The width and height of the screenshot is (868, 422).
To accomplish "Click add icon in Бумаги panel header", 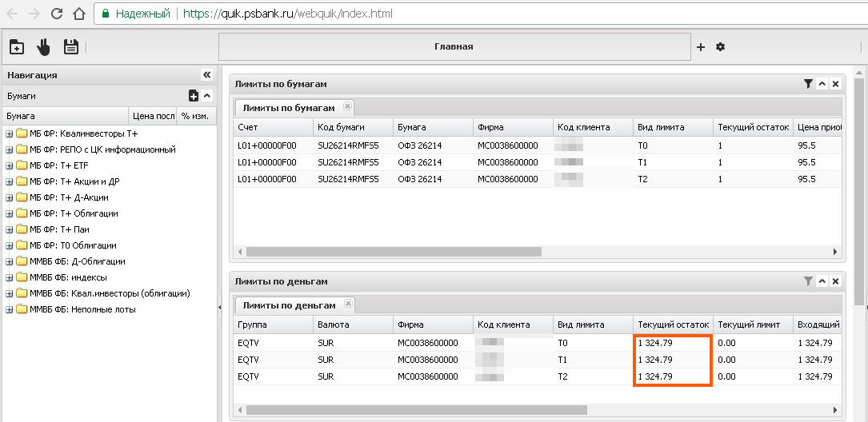I will coord(194,96).
